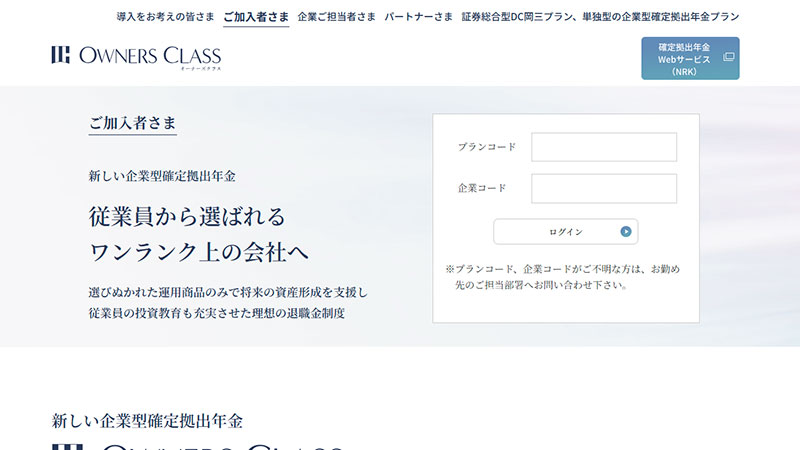Click the arrow icon in ログイン button
The image size is (800, 450).
(x=626, y=232)
